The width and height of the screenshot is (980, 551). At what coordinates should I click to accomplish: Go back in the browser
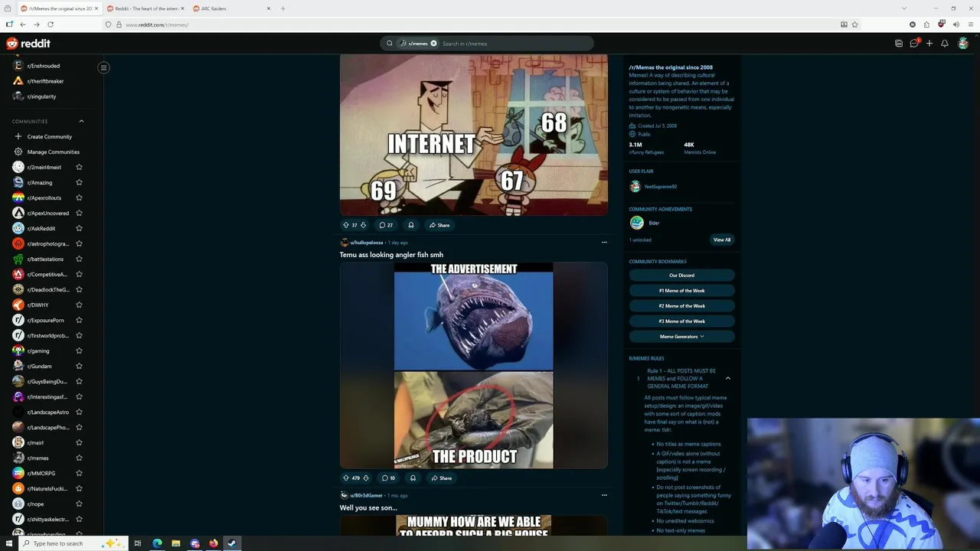tap(22, 24)
